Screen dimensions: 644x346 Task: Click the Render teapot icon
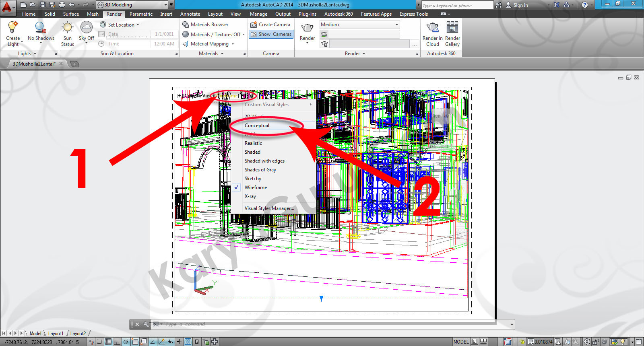click(x=307, y=28)
